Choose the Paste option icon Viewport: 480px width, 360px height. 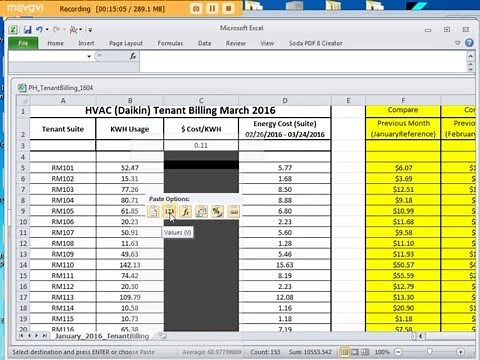point(153,211)
